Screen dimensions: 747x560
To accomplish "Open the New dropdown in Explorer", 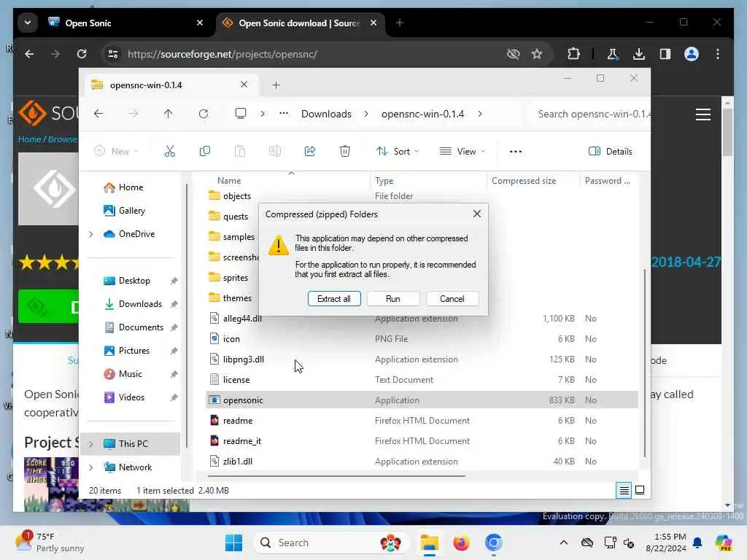I will coord(117,152).
